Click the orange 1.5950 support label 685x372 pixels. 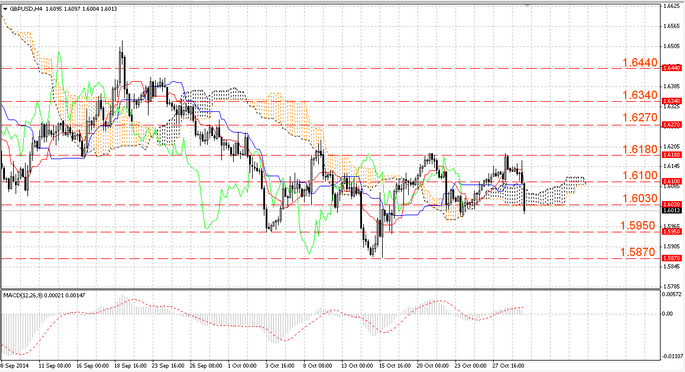coord(638,226)
